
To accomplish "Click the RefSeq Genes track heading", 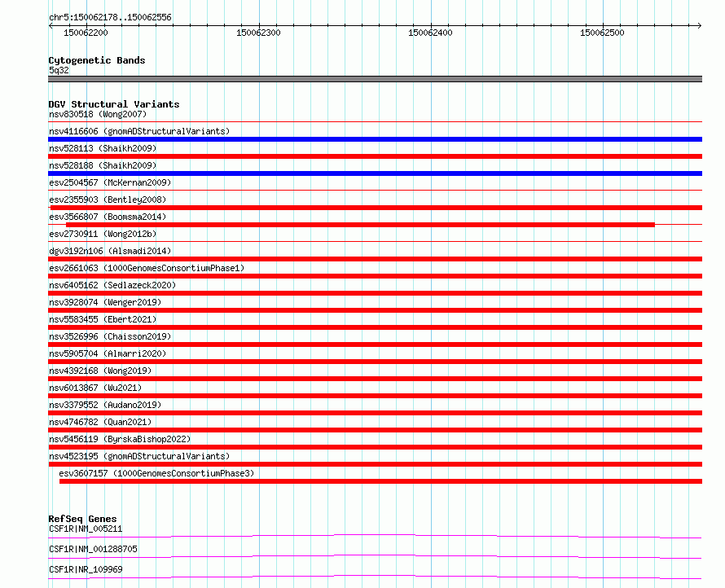I will tap(82, 519).
